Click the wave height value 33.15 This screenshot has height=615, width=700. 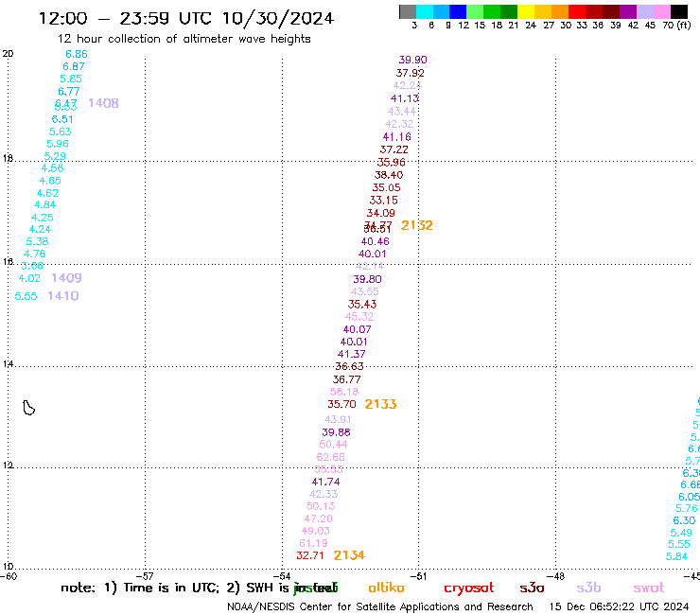click(383, 201)
